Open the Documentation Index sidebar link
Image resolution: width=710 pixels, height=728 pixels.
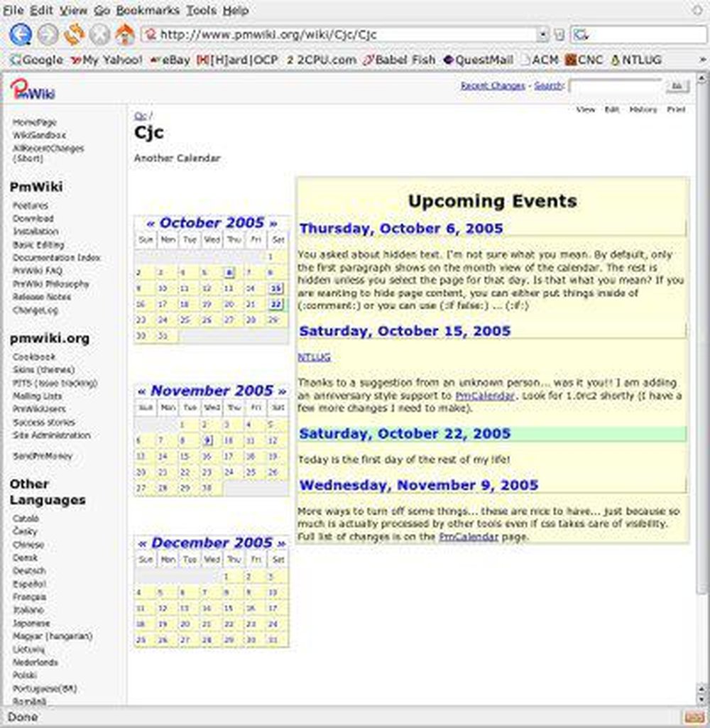[57, 258]
